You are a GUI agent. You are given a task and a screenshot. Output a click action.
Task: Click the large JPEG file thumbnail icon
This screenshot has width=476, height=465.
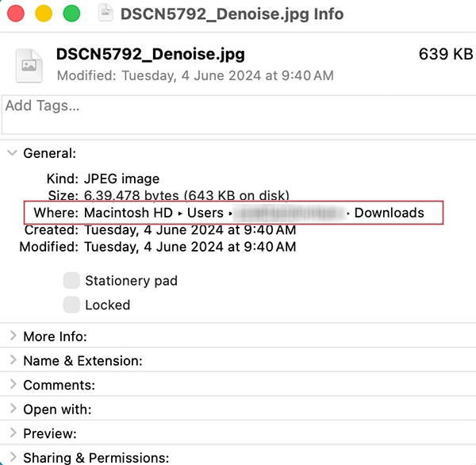point(29,66)
